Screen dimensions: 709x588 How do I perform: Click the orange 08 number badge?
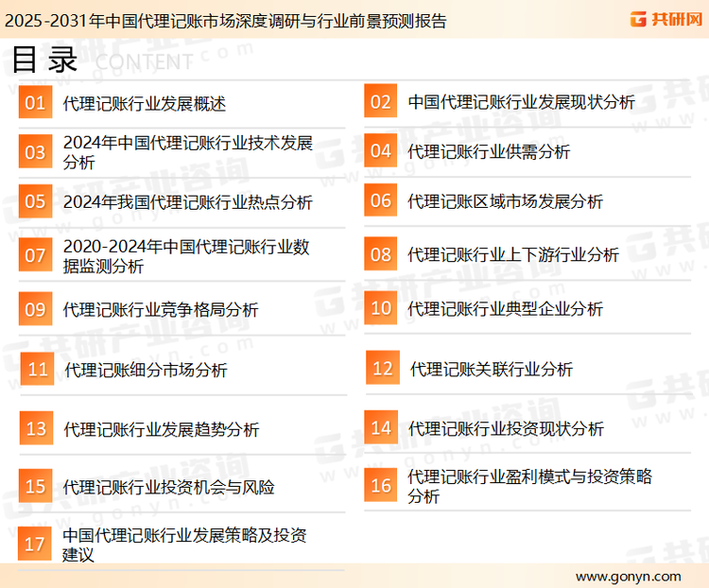[x=381, y=253]
